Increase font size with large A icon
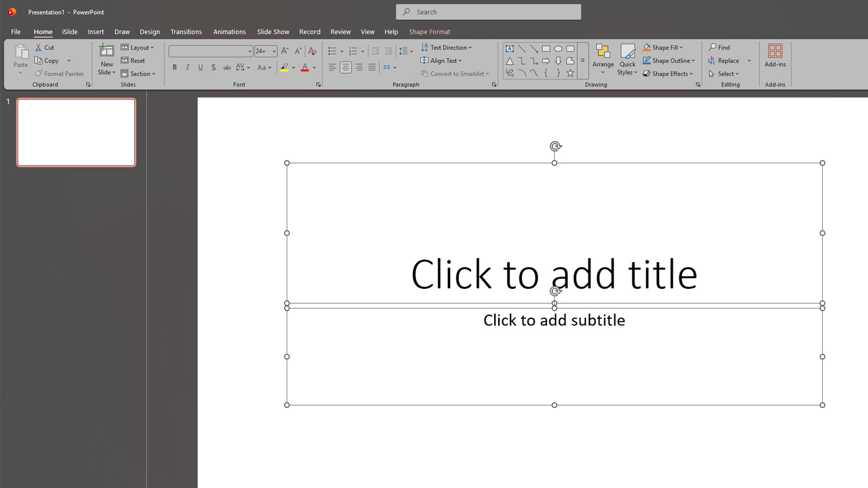This screenshot has height=488, width=868. (x=285, y=51)
